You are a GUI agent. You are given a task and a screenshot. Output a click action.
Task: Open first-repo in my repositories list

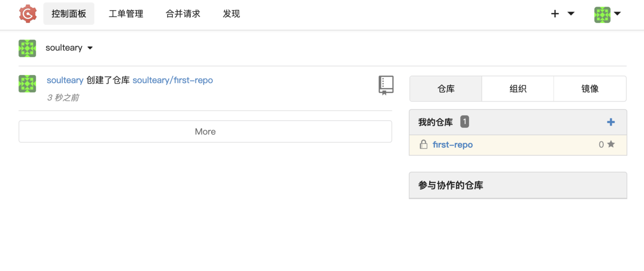(x=453, y=145)
